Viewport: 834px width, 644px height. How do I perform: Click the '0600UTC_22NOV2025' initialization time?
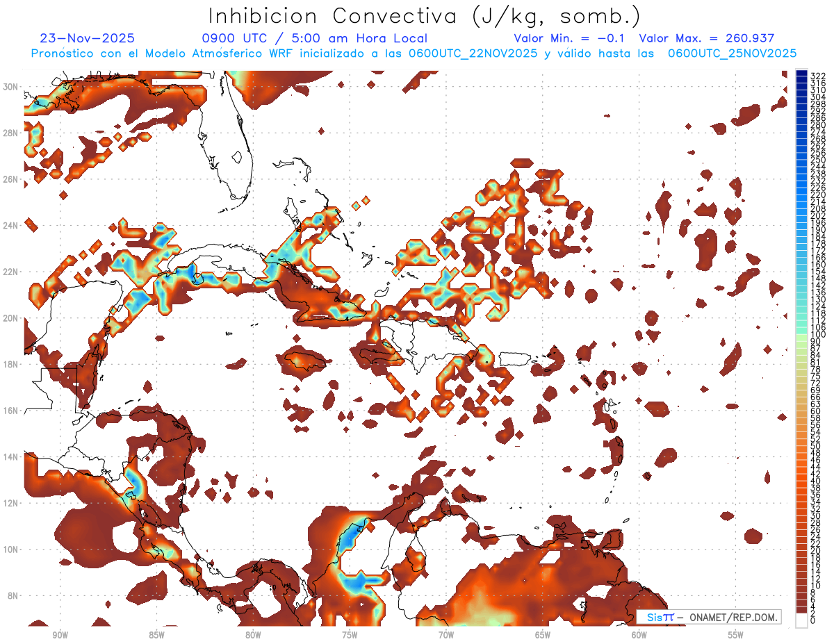pyautogui.click(x=473, y=53)
